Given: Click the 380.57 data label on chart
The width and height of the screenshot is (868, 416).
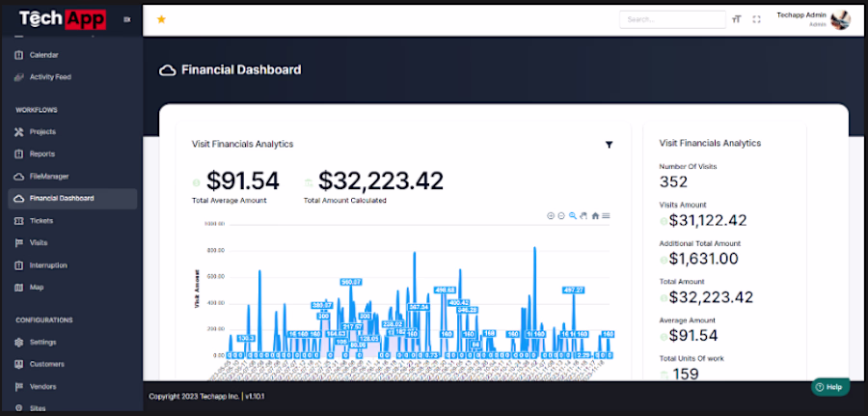Looking at the screenshot, I should tap(321, 305).
